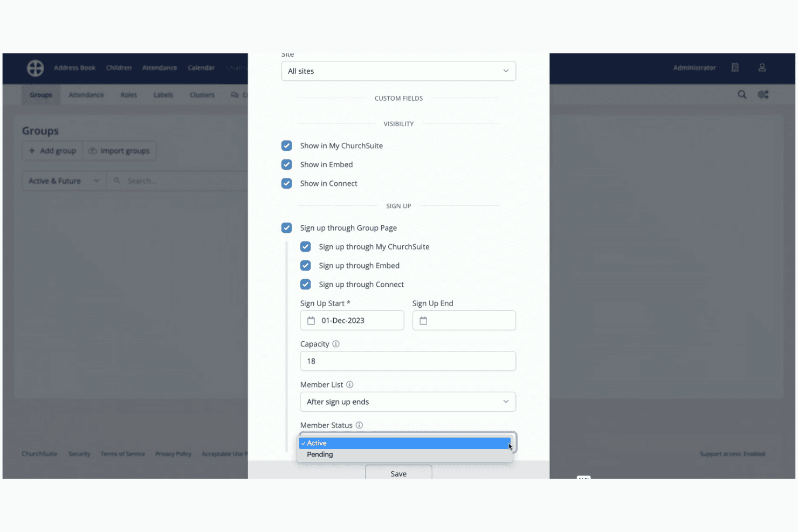
Task: Click the groups Search field
Action: [178, 181]
